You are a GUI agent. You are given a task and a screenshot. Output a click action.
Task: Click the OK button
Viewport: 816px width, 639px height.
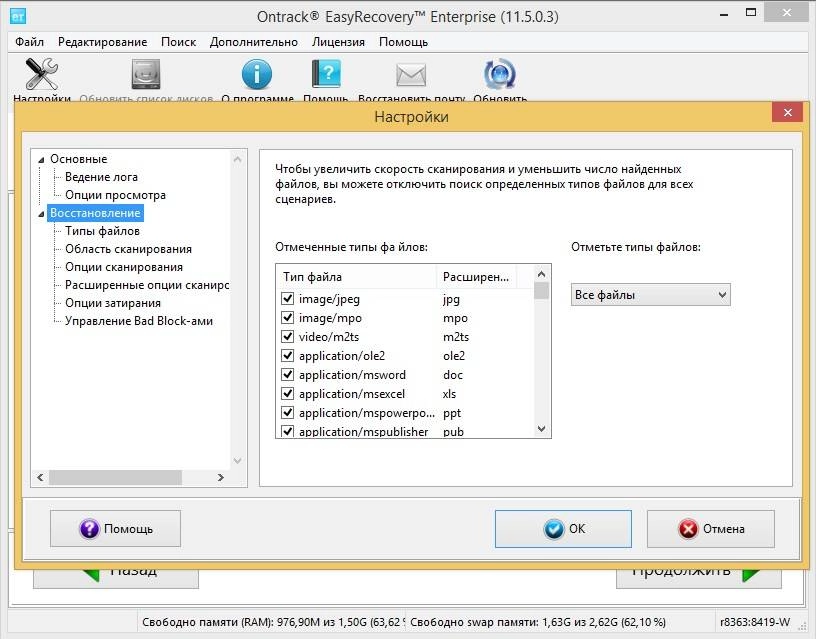point(563,529)
